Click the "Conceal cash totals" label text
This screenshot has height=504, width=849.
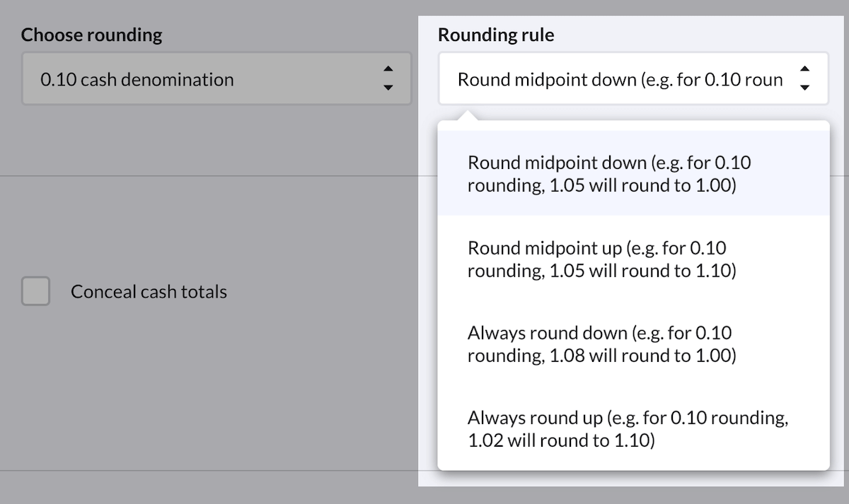pos(149,292)
